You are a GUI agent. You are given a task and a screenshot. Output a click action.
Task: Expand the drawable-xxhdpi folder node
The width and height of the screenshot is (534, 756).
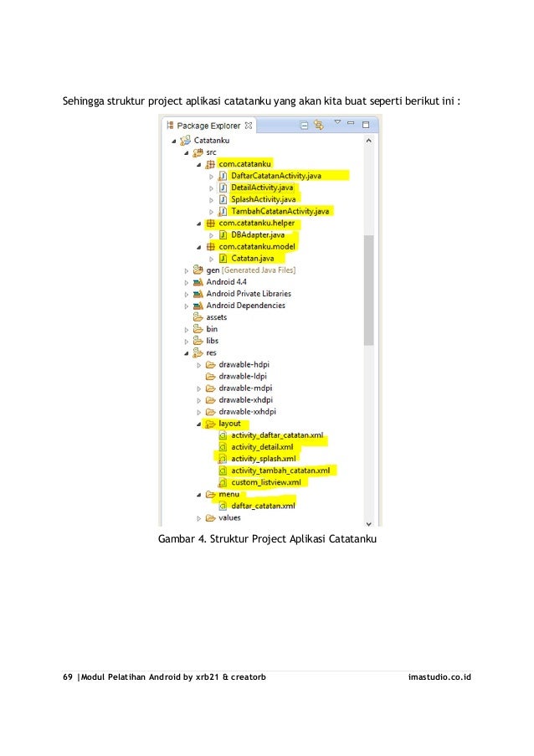pyautogui.click(x=198, y=412)
